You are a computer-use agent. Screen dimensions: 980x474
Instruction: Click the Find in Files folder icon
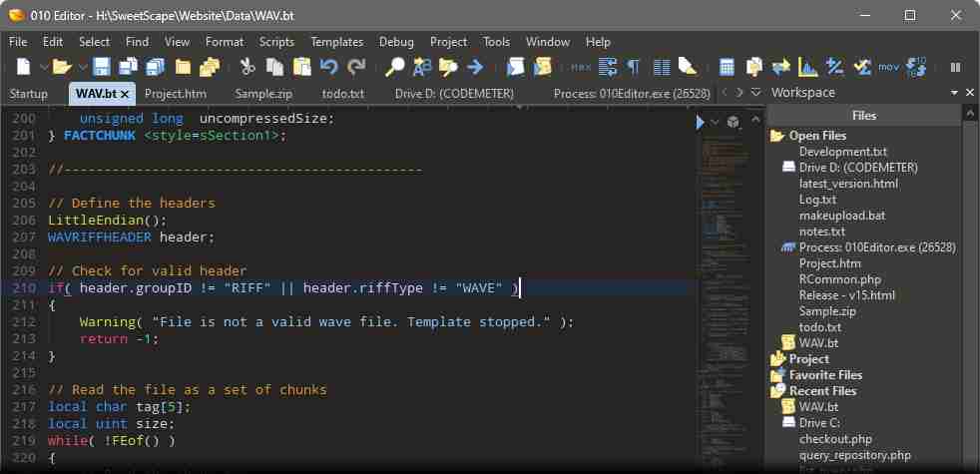(x=448, y=67)
